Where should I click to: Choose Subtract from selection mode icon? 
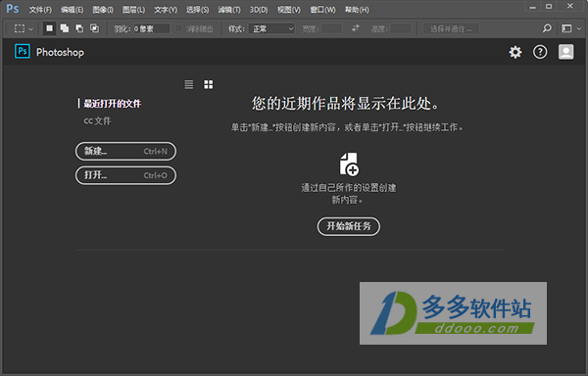79,28
